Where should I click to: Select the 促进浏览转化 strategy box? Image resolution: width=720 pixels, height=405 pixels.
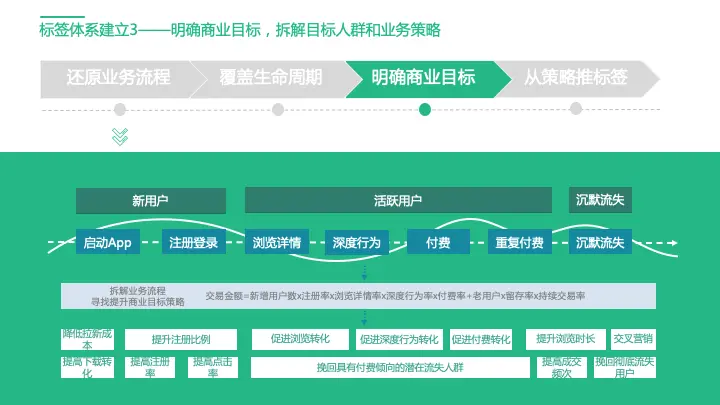coord(300,339)
